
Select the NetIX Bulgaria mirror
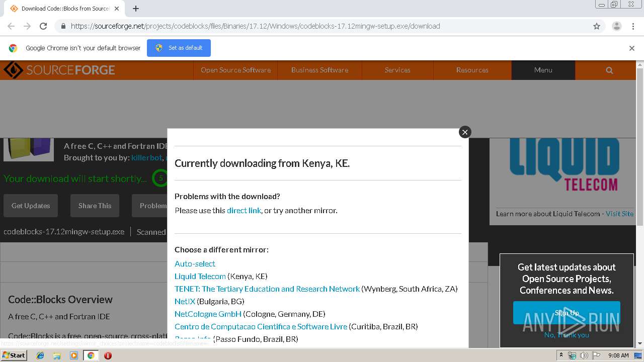coord(185,301)
